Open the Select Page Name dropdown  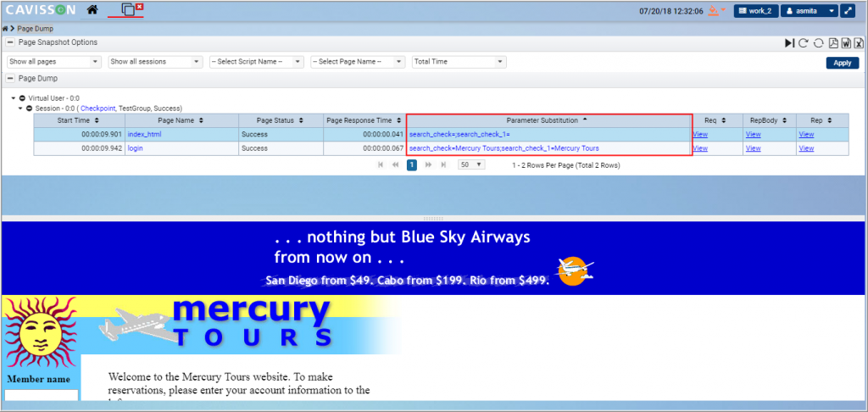(x=359, y=62)
